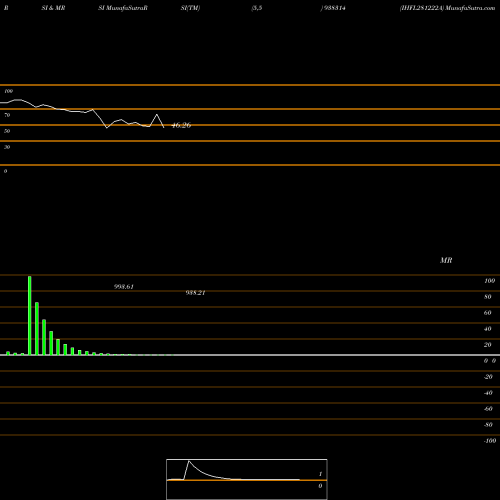This screenshot has height=500, width=500.
Task: Click the 'SI MunafaSutraR' header label
Action: 123,8
